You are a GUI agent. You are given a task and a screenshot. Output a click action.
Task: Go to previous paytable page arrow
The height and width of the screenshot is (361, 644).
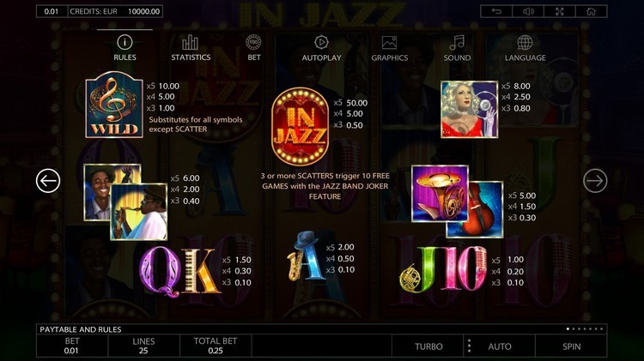pos(48,180)
